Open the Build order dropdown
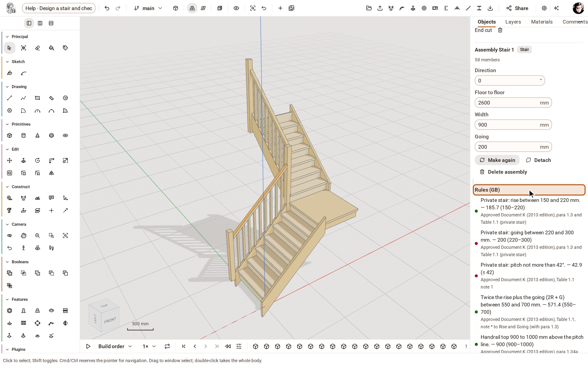 [x=115, y=346]
